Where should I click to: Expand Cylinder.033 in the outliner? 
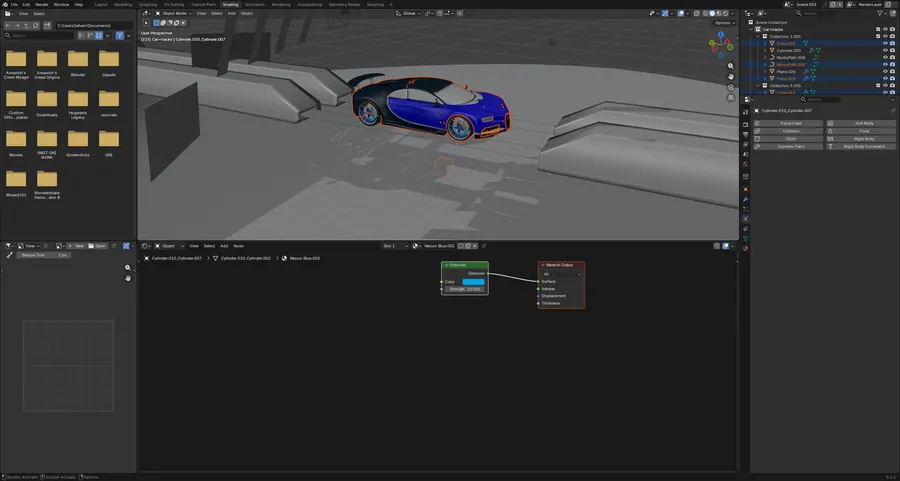click(765, 51)
